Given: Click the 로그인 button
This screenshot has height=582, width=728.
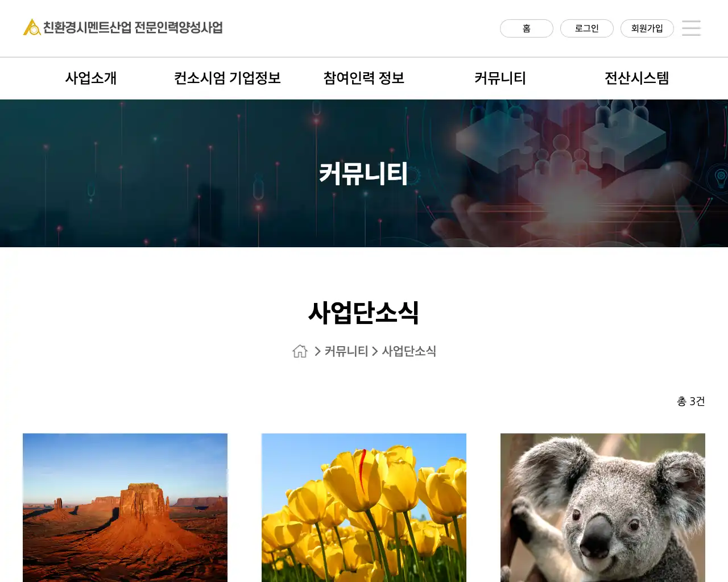Looking at the screenshot, I should pos(586,28).
